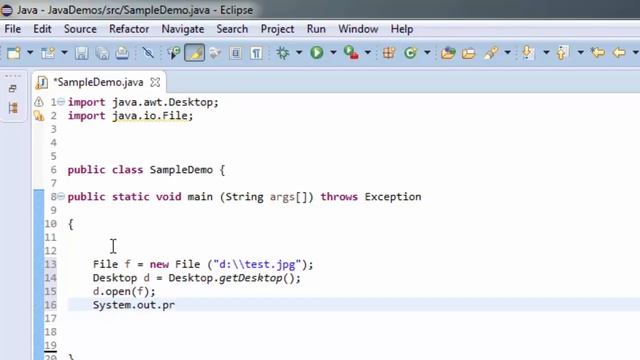Click the Eclipse icon in the title bar
Image resolution: width=640 pixels, height=360 pixels.
point(7,10)
